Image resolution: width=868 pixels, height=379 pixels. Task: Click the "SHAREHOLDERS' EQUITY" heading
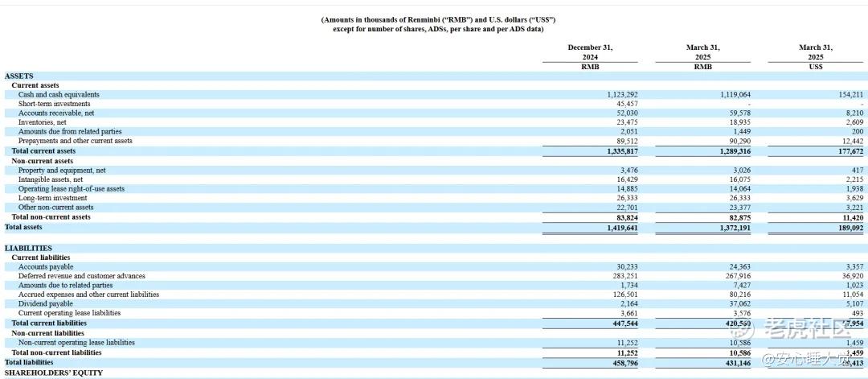(54, 373)
